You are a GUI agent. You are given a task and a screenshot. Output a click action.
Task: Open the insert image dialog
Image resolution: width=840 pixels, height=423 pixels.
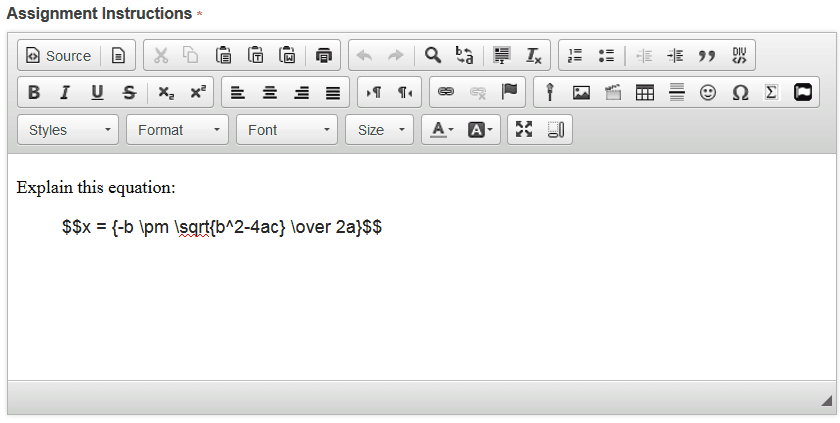pyautogui.click(x=581, y=93)
